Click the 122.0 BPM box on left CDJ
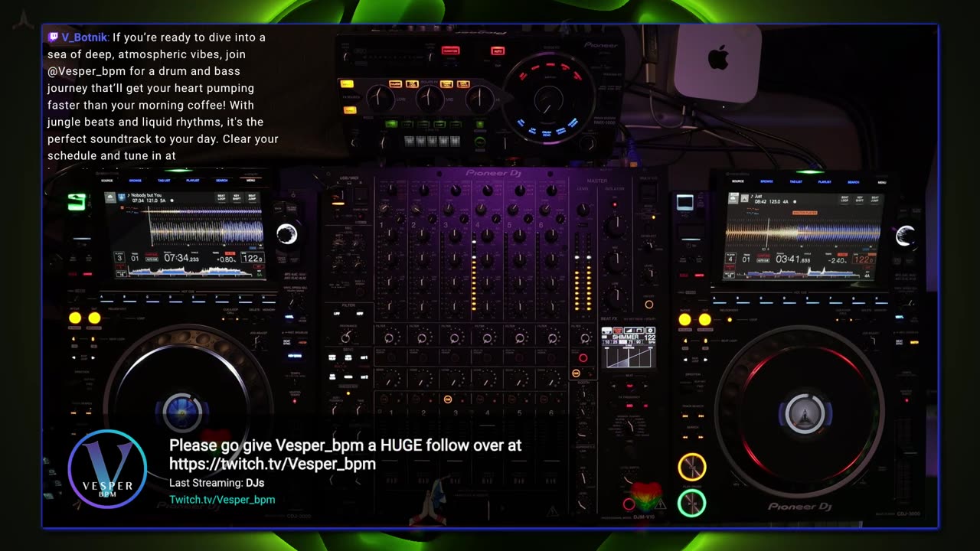The image size is (980, 551). (x=252, y=259)
